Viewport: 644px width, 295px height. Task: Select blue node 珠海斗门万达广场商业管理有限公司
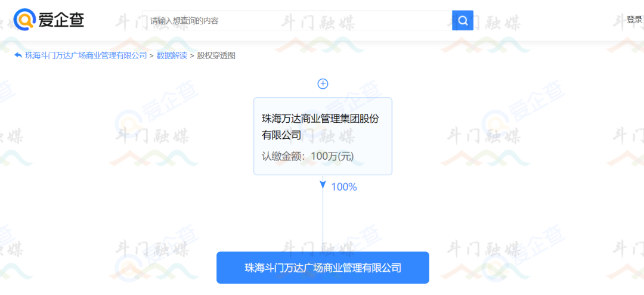coord(323,268)
